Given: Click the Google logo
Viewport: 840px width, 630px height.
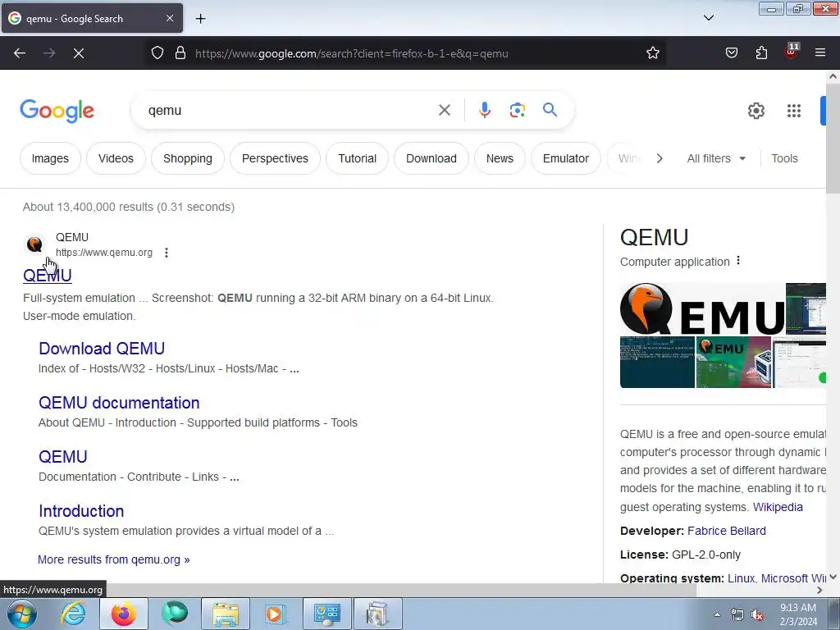Looking at the screenshot, I should (57, 111).
